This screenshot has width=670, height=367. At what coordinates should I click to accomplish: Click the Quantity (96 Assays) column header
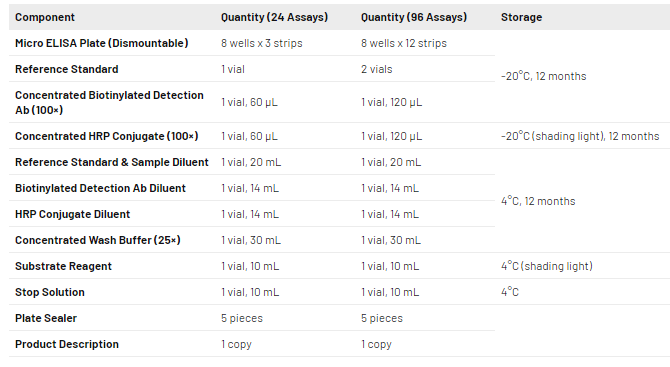pyautogui.click(x=414, y=17)
